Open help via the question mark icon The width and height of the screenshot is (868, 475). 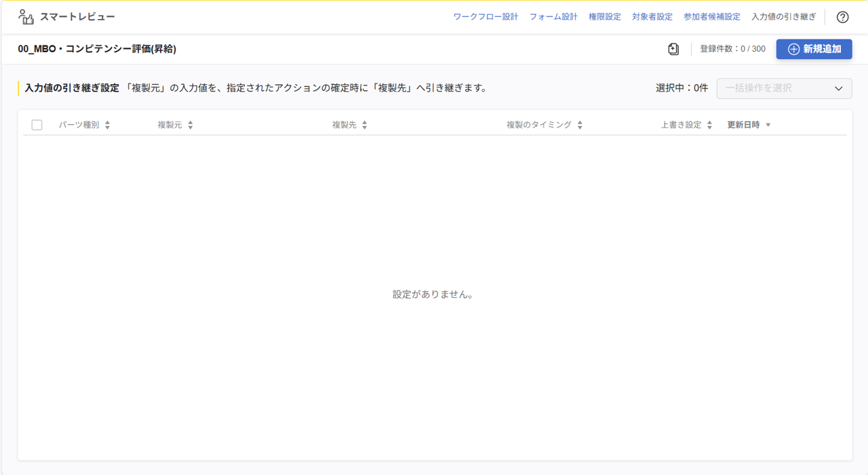click(842, 16)
